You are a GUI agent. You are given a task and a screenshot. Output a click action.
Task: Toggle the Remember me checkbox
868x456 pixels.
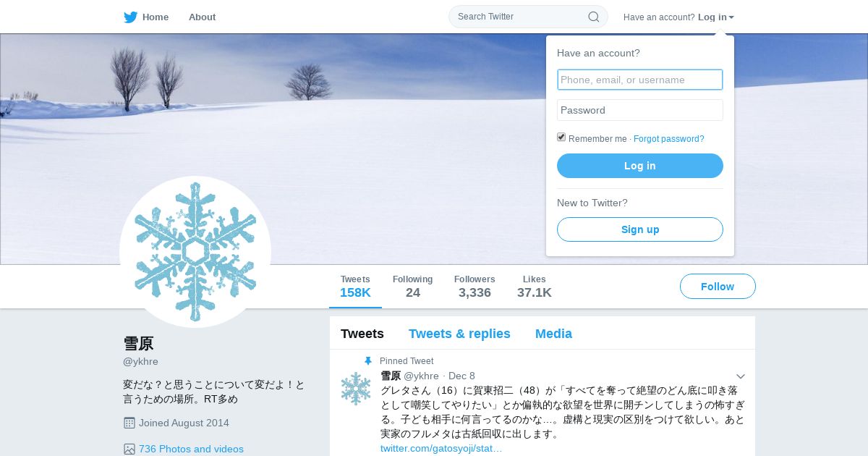click(561, 138)
